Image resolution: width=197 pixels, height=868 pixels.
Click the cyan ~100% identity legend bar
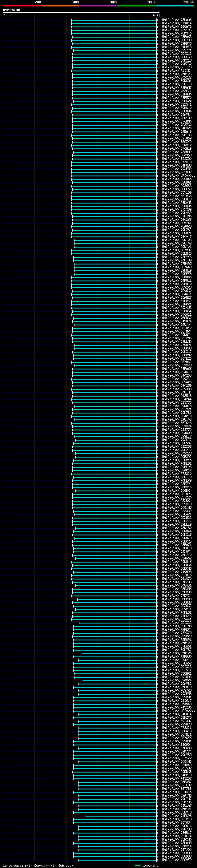175,6
